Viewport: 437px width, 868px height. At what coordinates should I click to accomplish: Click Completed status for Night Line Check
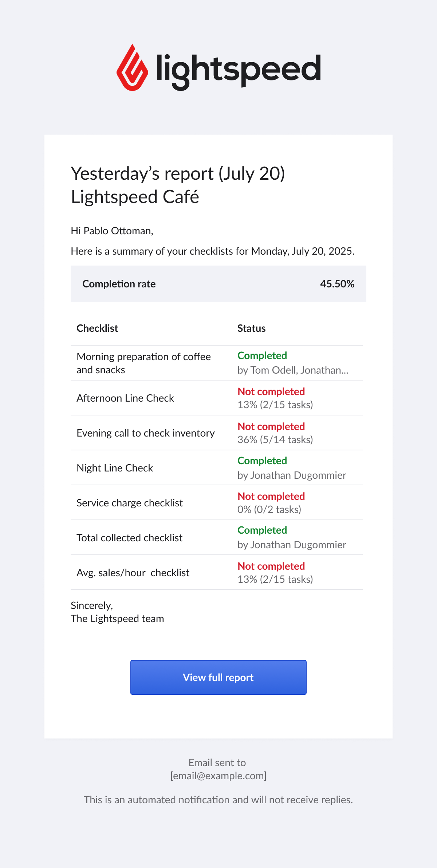262,461
